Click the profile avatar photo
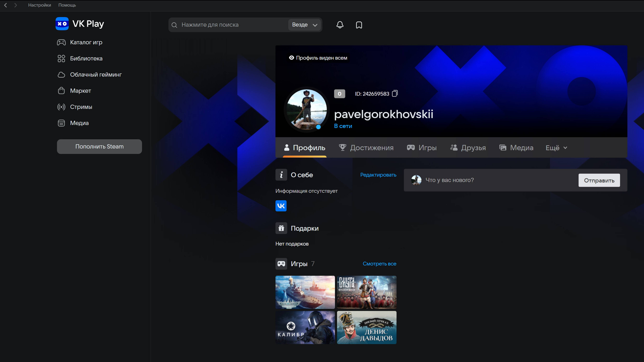The width and height of the screenshot is (644, 362). (307, 109)
